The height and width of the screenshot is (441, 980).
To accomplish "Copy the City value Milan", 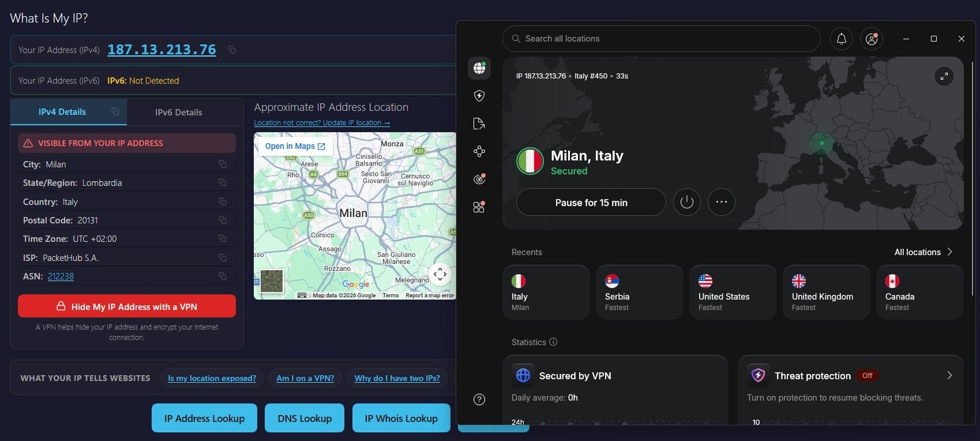I will (x=223, y=165).
